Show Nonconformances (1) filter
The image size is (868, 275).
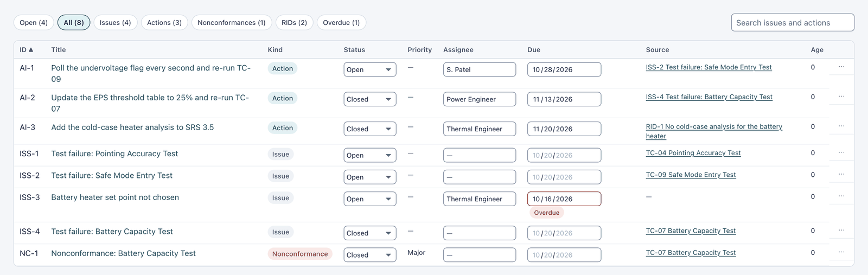(x=232, y=23)
